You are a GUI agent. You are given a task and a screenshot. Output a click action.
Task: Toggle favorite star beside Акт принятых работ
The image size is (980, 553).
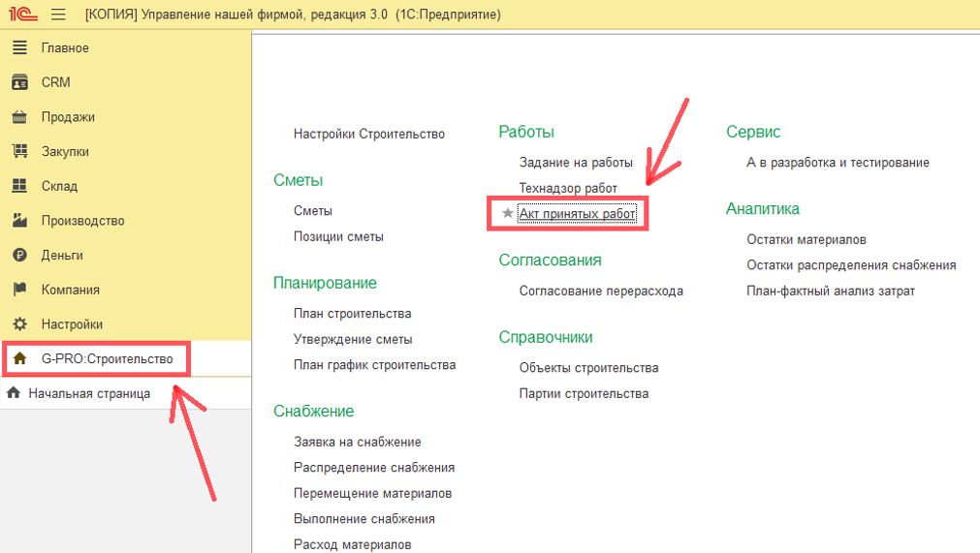[x=508, y=213]
